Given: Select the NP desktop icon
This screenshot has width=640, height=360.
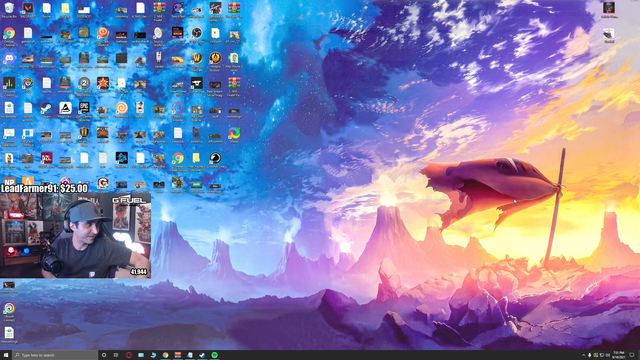Looking at the screenshot, I should pos(9,181).
